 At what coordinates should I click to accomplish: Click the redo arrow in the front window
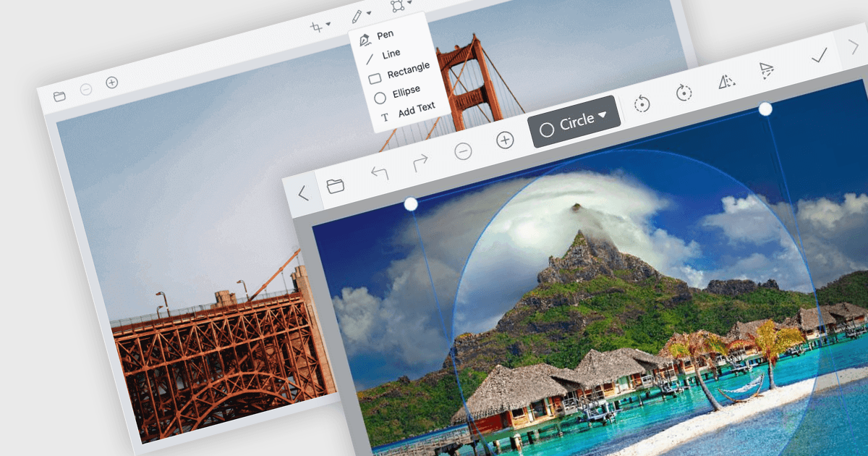coord(420,163)
